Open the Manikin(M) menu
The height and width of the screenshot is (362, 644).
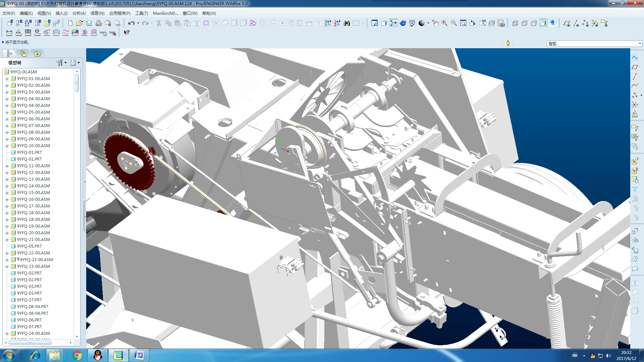point(165,13)
